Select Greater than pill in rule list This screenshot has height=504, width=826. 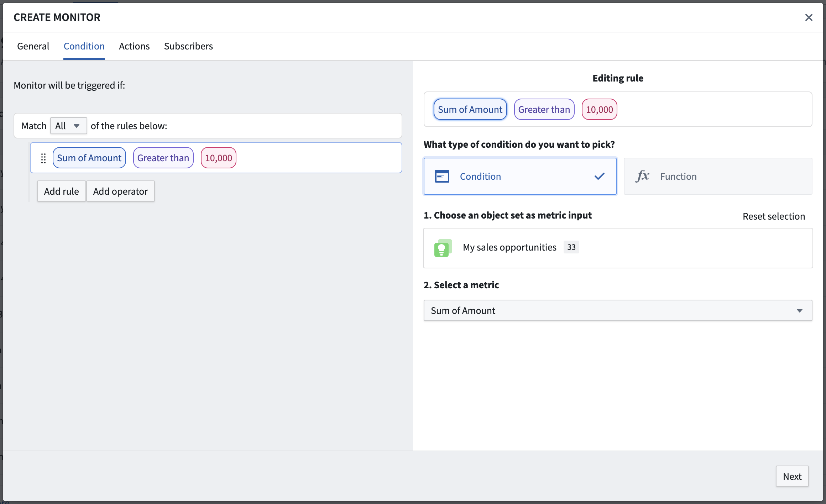tap(163, 158)
